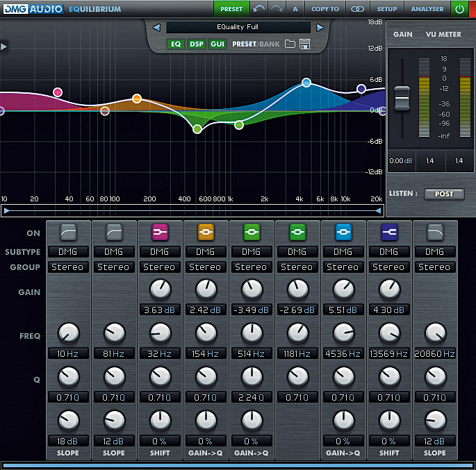Open Stereo group dropdown for 1181 Hz band
The width and height of the screenshot is (476, 470).
pyautogui.click(x=297, y=267)
